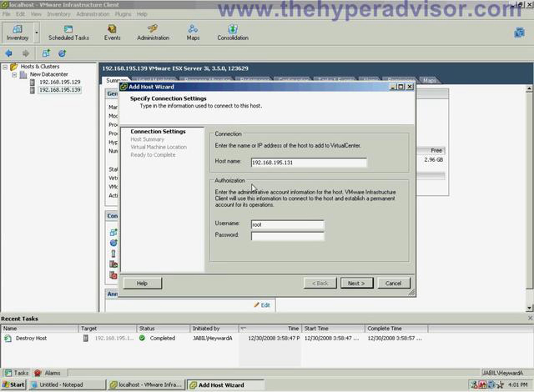Image resolution: width=534 pixels, height=392 pixels.
Task: Open the Tasks status bar button
Action: (x=17, y=373)
